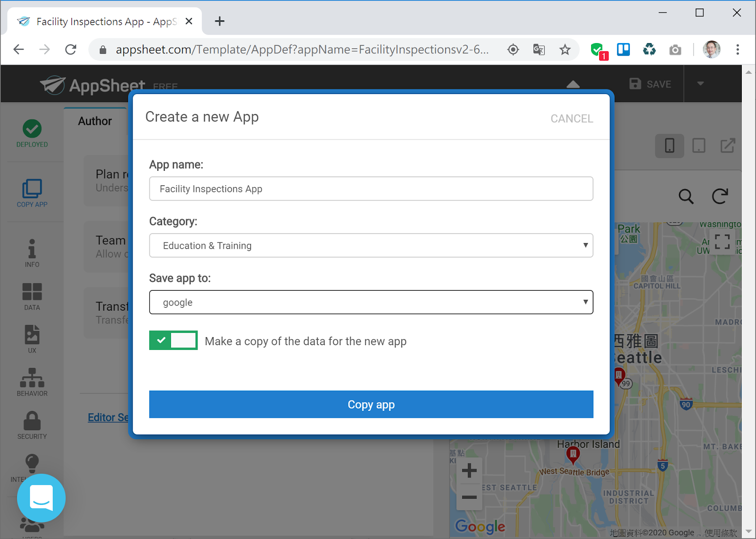Select the Facility Inspections App browser tab
Image resolution: width=756 pixels, height=539 pixels.
pos(104,21)
